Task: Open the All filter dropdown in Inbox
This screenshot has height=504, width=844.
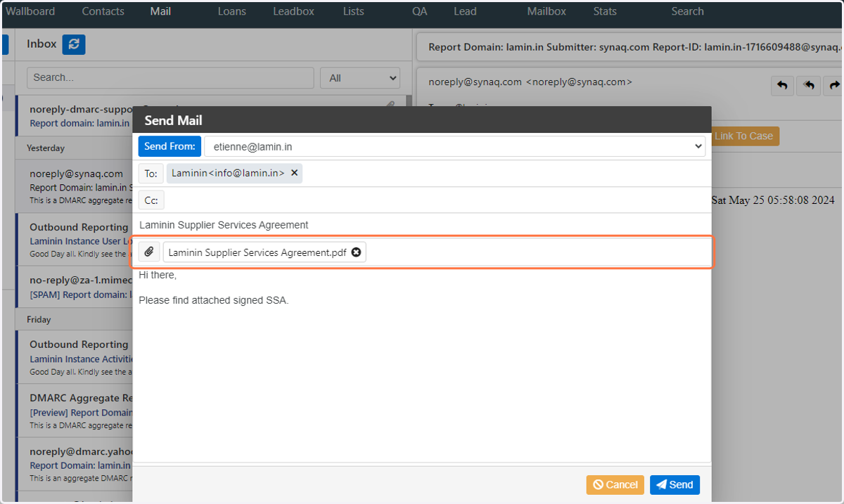Action: point(360,78)
